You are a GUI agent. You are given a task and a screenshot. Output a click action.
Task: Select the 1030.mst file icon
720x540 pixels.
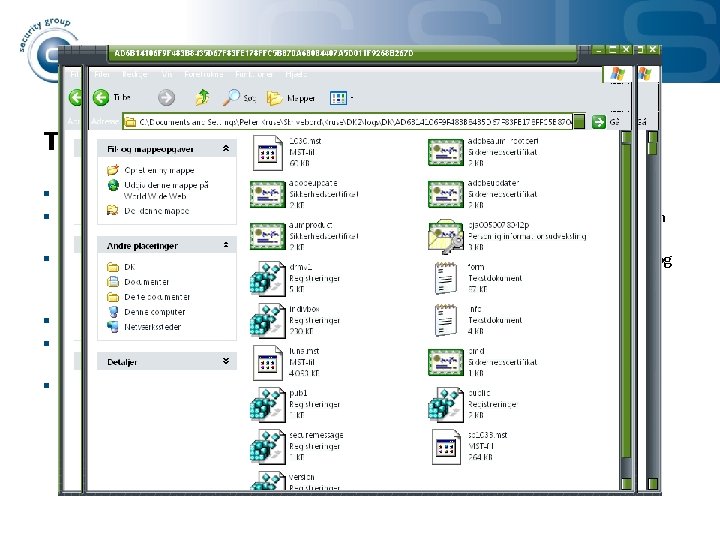[x=268, y=153]
